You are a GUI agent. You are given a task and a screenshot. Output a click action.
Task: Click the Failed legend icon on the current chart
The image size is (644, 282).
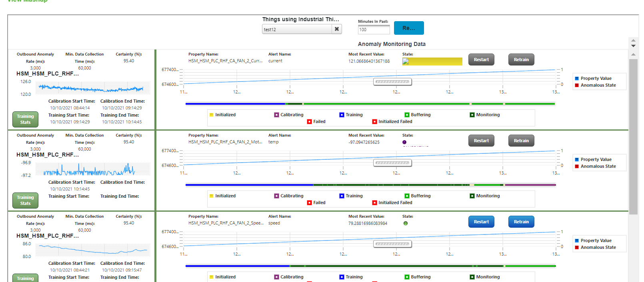point(309,121)
